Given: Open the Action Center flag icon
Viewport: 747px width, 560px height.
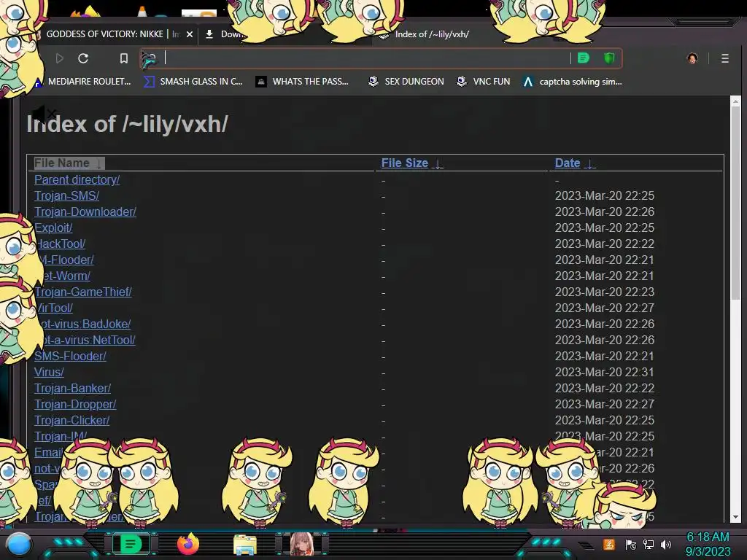Looking at the screenshot, I should tap(631, 545).
